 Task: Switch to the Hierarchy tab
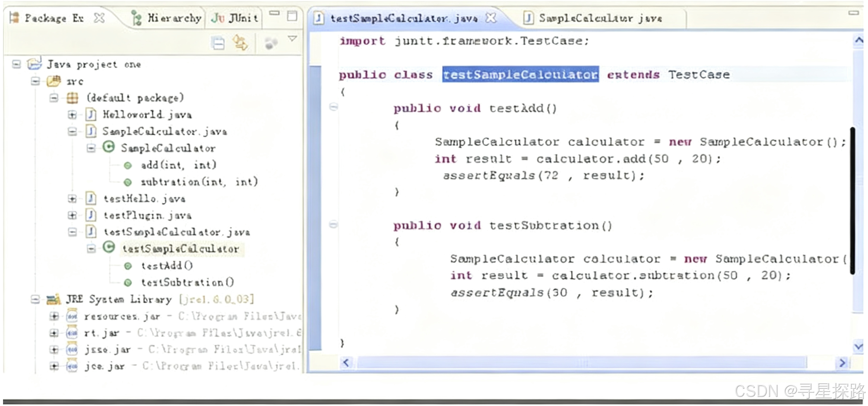pos(167,18)
